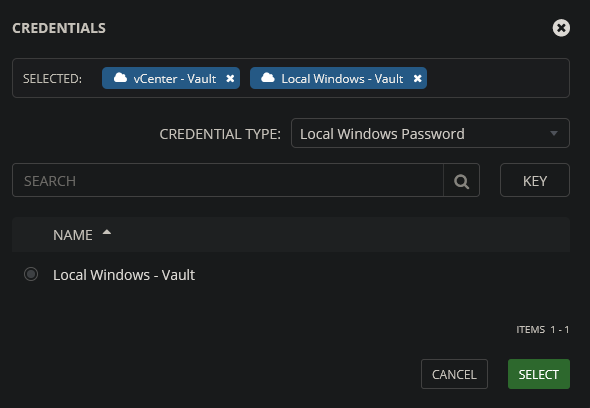Click the cloud icon on Local Windows - Vault tag
Screen dimensions: 590x408
click(268, 78)
